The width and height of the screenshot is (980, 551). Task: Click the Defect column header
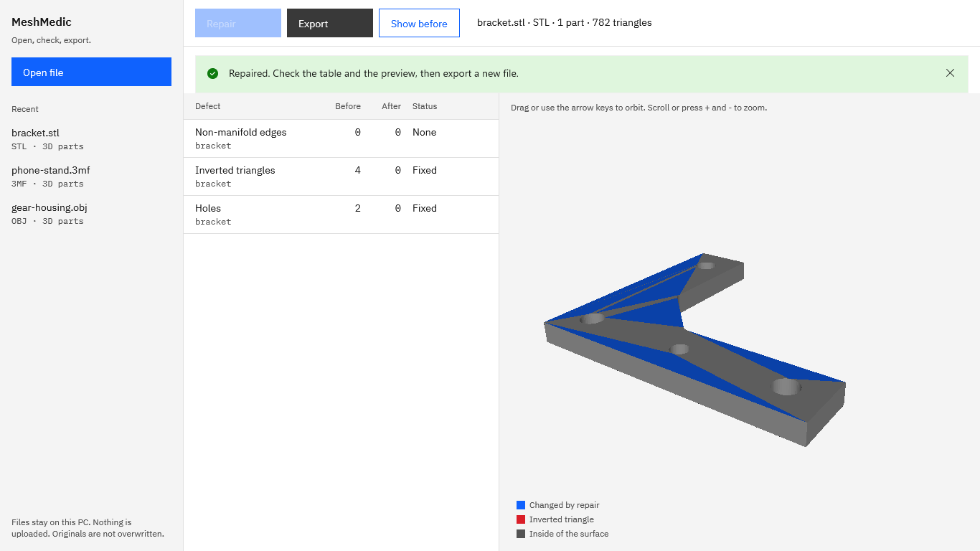point(208,106)
